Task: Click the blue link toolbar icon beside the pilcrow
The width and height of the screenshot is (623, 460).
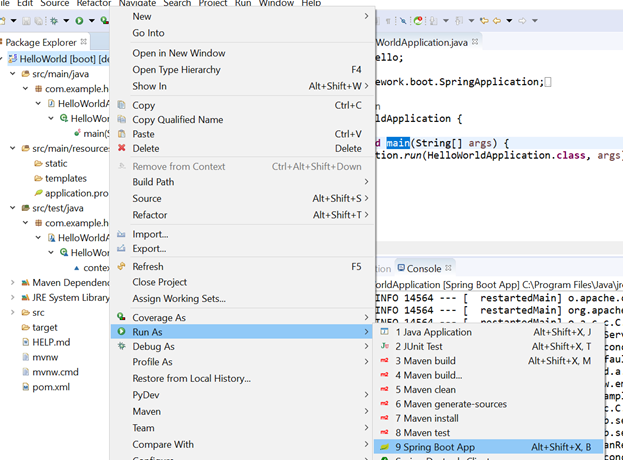Action: tap(403, 21)
